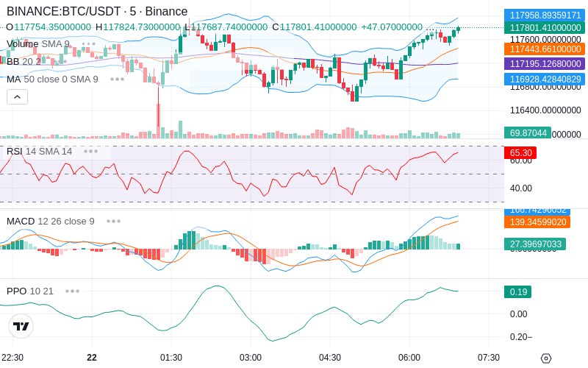
Task: Select the MA 50 close 0 SMA 9 legend label
Action: 52,79
